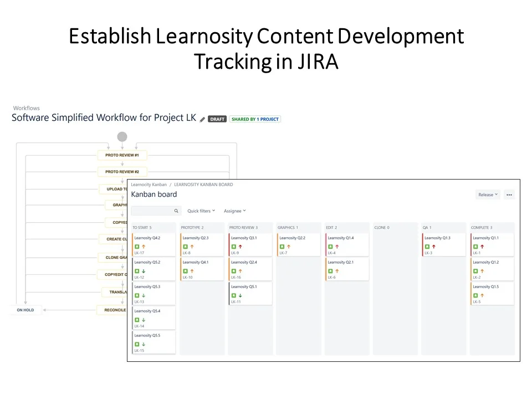
Task: Click the red priority arrow on Learnosity Q1.4
Action: tap(337, 247)
